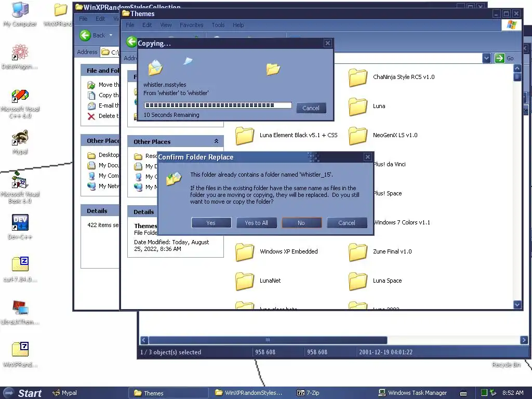
Task: Switch to Mypal in taskbar
Action: point(65,393)
